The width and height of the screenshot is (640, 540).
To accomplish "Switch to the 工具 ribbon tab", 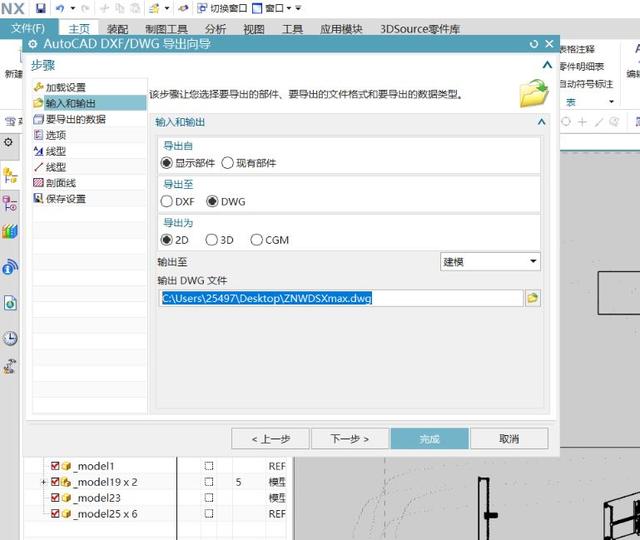I will coord(292,29).
